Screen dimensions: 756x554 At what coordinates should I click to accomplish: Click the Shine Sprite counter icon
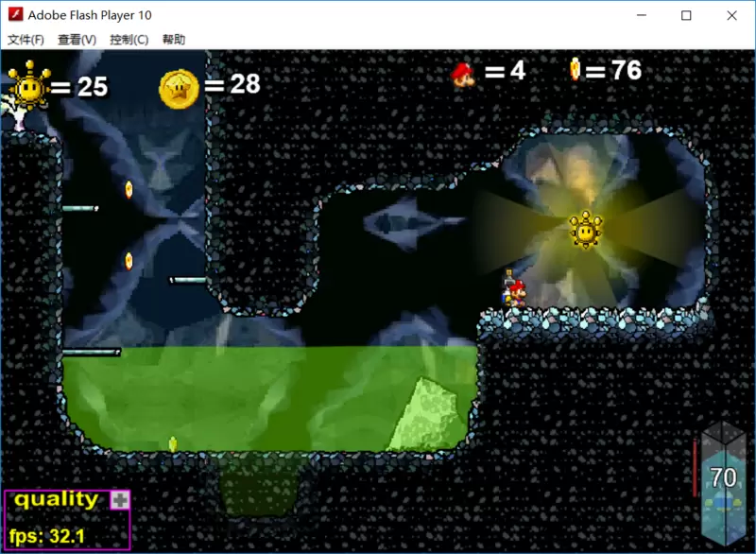[x=29, y=86]
